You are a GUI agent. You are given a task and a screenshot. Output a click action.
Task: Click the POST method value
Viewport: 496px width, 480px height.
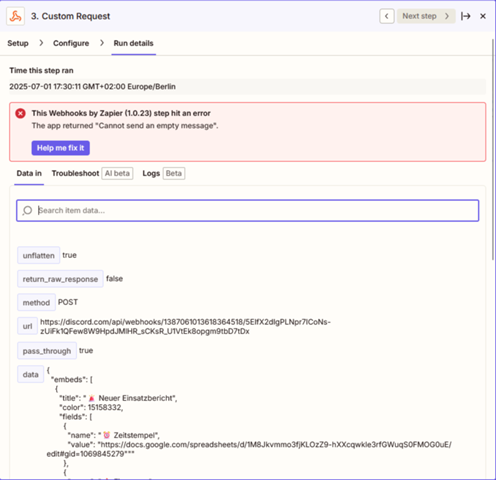pos(68,302)
